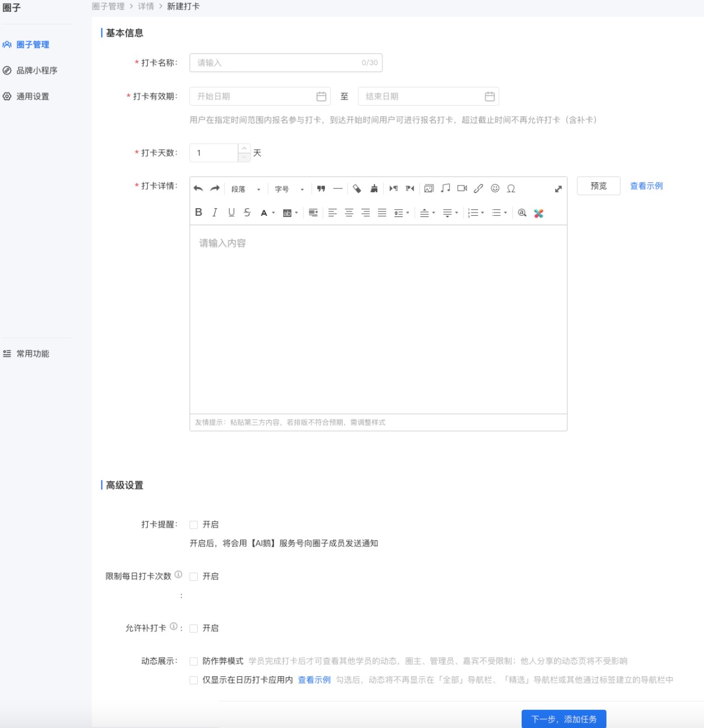
Task: Redo the last edit in editor
Action: pos(215,188)
